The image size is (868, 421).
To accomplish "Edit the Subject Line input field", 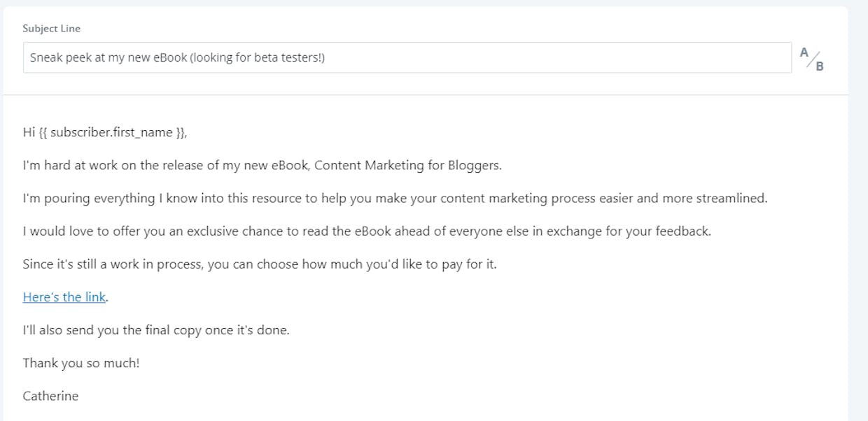I will point(407,57).
